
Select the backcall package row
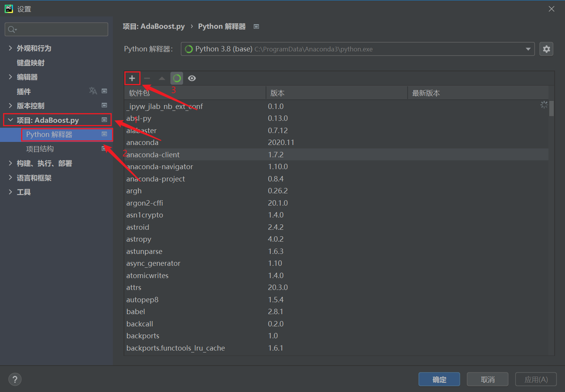point(336,324)
